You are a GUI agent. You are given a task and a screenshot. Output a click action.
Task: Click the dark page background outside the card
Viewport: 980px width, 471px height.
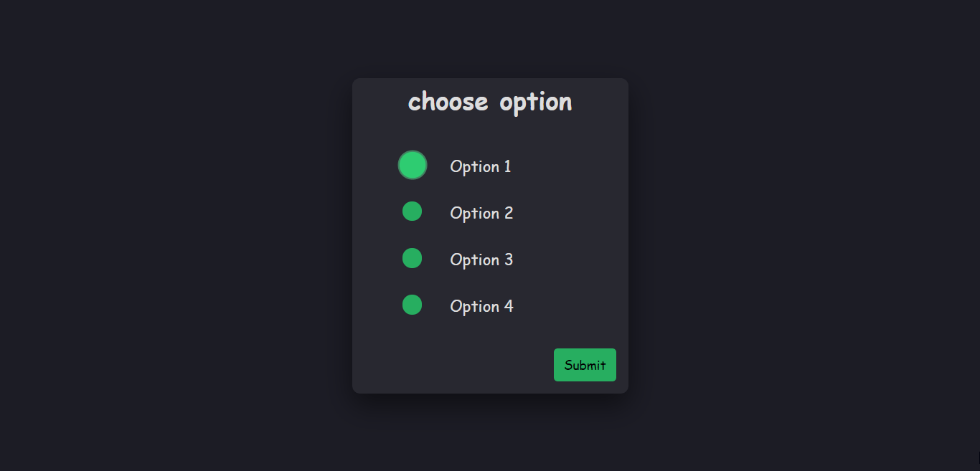(143, 237)
